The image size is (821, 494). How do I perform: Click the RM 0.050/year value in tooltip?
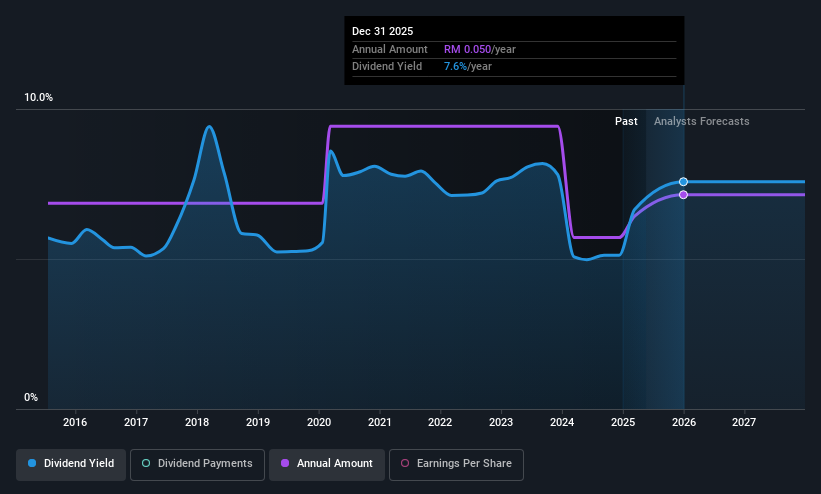[480, 49]
